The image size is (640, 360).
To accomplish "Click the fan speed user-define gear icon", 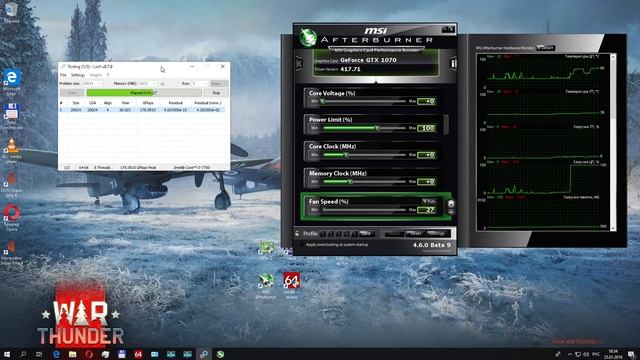I will point(451,204).
